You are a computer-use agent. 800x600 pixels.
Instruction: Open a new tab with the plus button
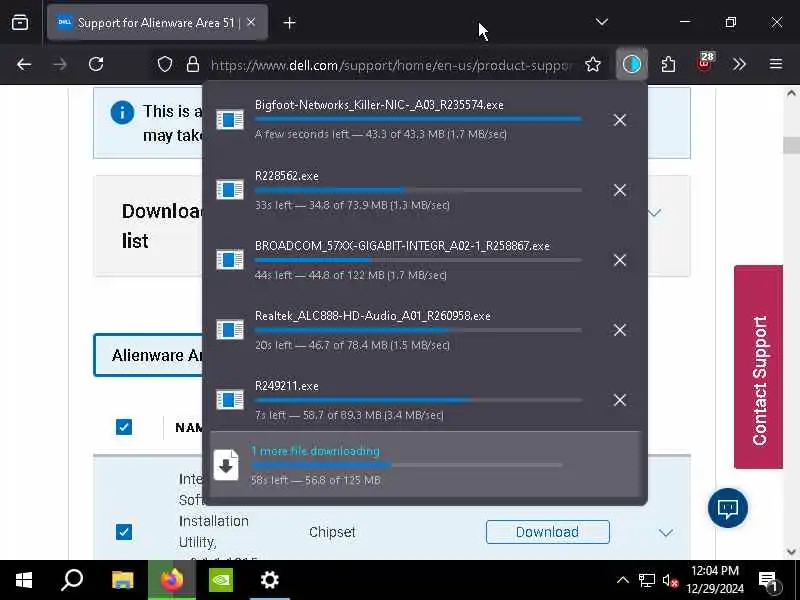click(x=289, y=23)
